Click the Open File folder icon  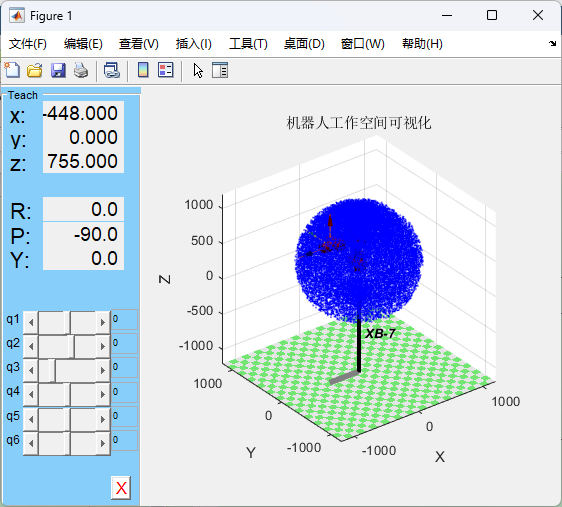[x=35, y=70]
